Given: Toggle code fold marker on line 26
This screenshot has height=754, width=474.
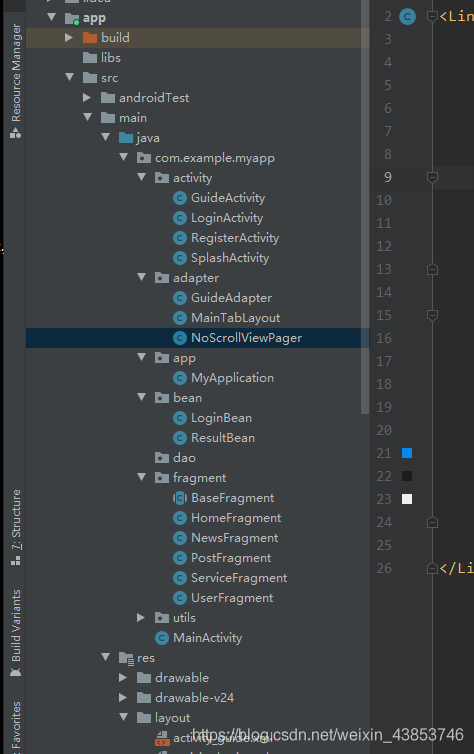Looking at the screenshot, I should tap(432, 568).
